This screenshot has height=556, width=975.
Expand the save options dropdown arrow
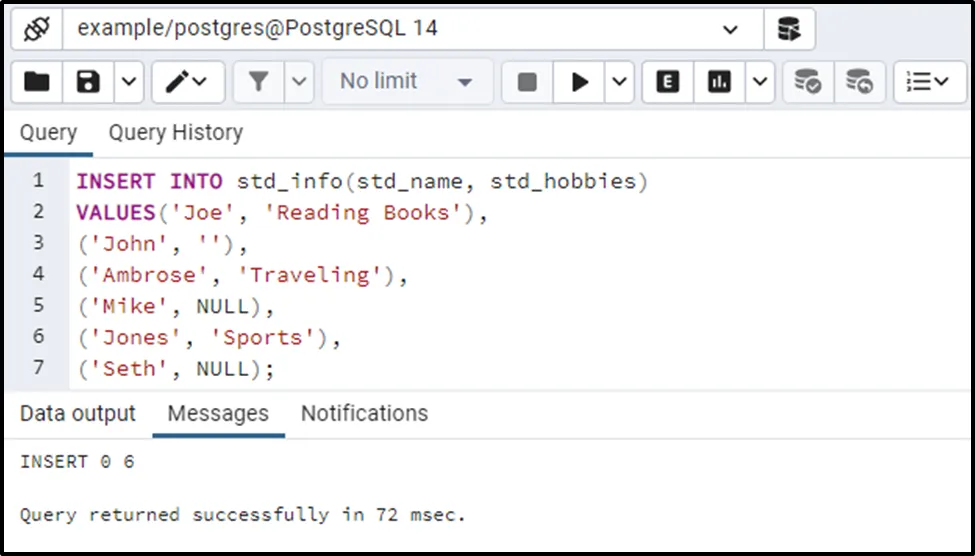pyautogui.click(x=129, y=82)
